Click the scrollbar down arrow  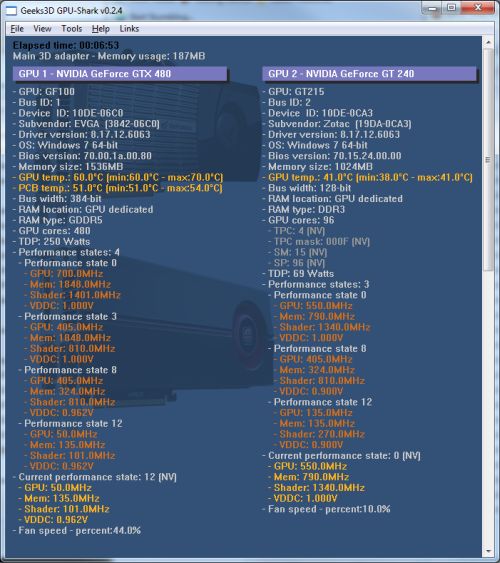click(x=488, y=551)
